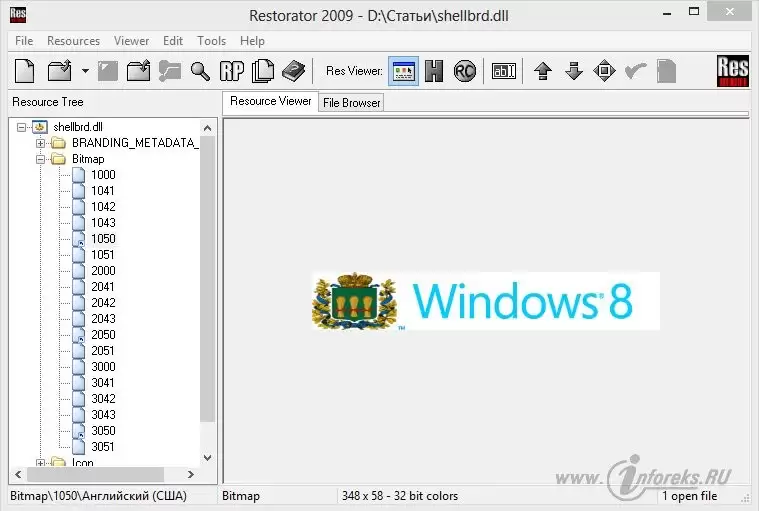
Task: Open the Resources menu
Action: click(x=73, y=41)
